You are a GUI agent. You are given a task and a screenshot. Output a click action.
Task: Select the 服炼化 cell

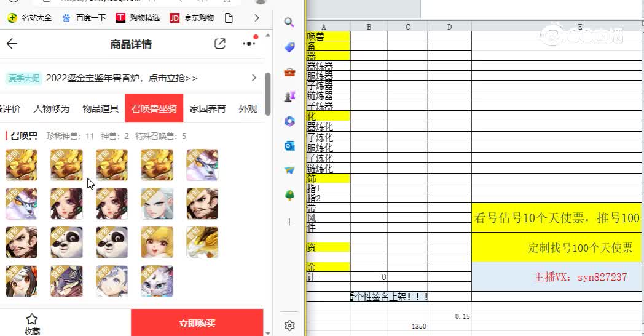[328, 148]
